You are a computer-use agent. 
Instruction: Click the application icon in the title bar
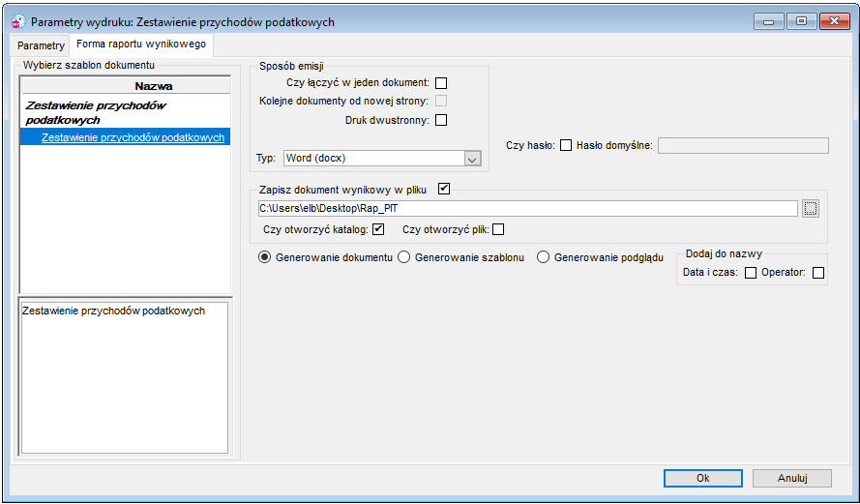[18, 22]
